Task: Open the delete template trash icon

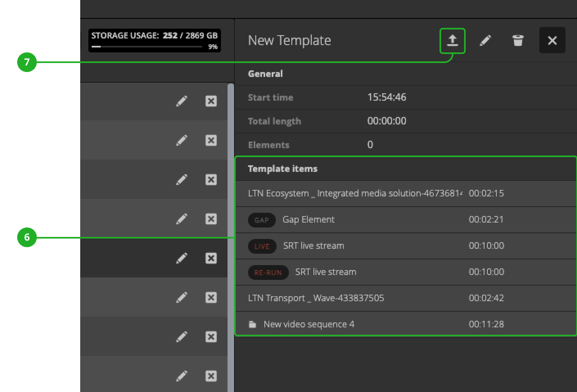Action: tap(518, 40)
